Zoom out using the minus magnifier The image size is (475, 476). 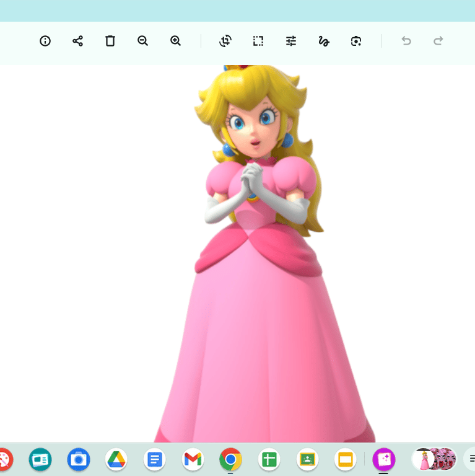pyautogui.click(x=142, y=41)
